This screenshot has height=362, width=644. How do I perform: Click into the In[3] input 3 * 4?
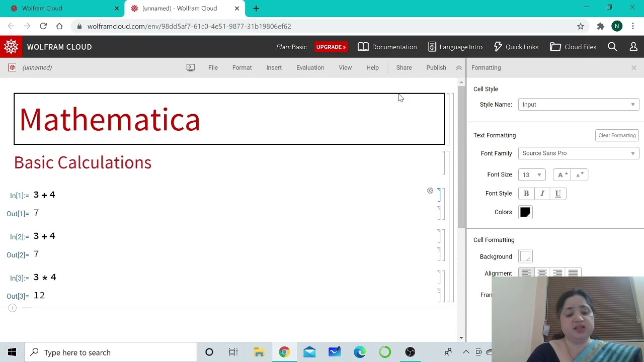[45, 277]
